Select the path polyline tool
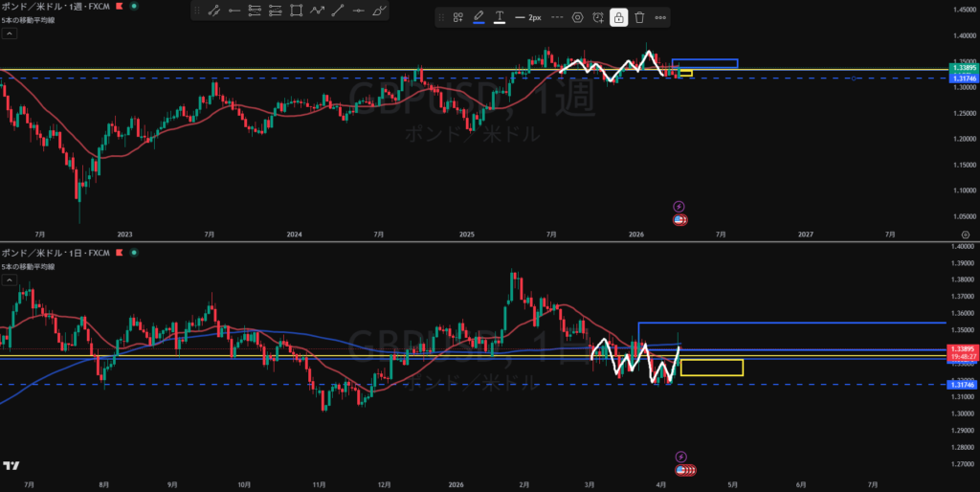This screenshot has width=980, height=492. coord(317,11)
